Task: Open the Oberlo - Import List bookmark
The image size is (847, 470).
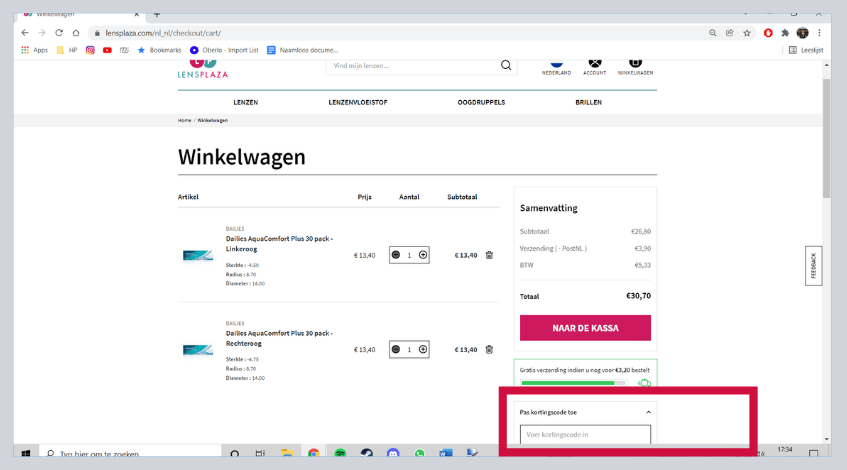Action: point(224,50)
